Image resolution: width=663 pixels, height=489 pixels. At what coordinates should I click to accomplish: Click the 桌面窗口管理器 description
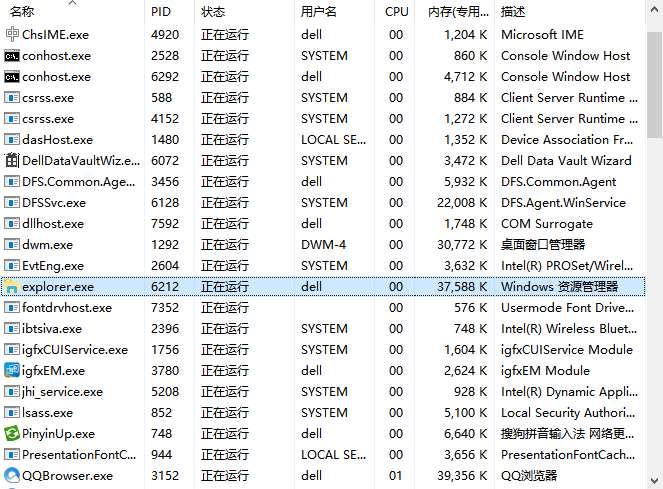(543, 244)
